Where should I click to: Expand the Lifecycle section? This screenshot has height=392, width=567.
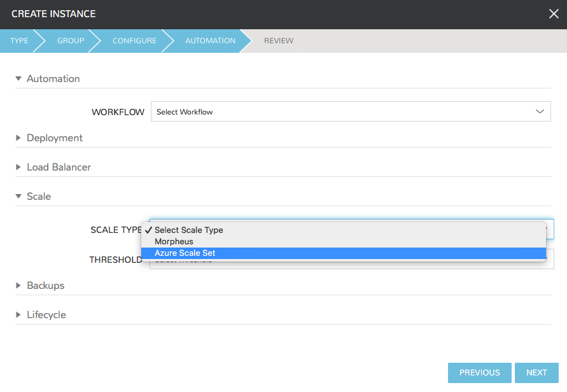[18, 314]
